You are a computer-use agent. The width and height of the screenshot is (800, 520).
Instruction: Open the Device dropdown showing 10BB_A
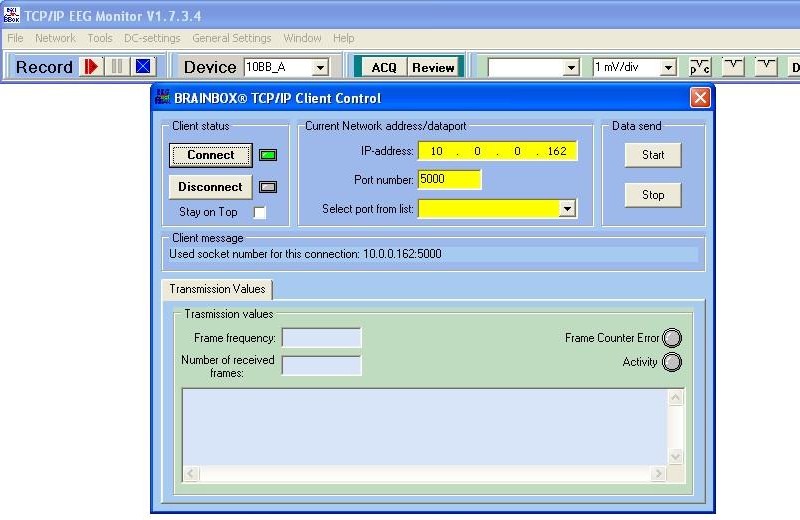tap(320, 67)
